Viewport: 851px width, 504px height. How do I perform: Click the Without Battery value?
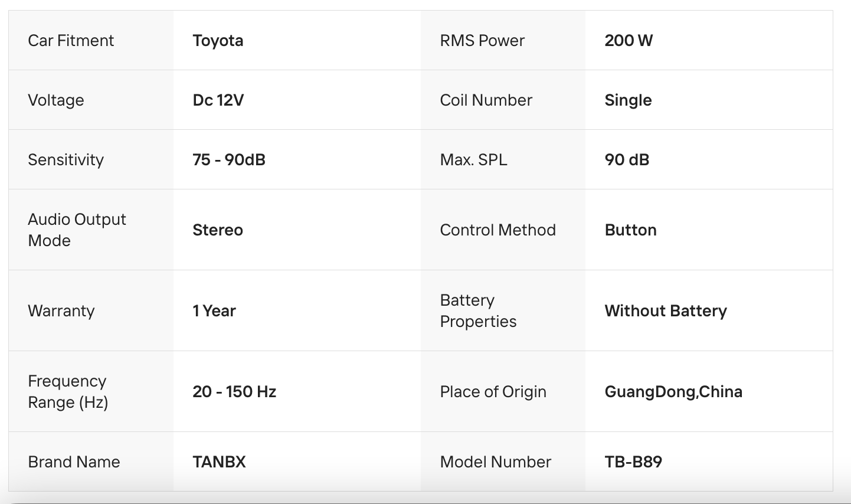tap(666, 311)
